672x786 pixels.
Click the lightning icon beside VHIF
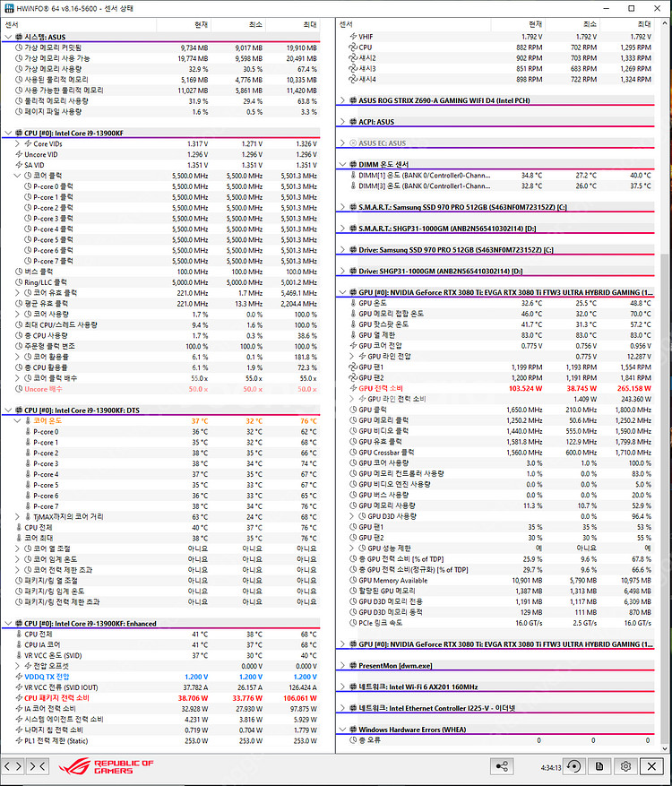click(x=353, y=37)
